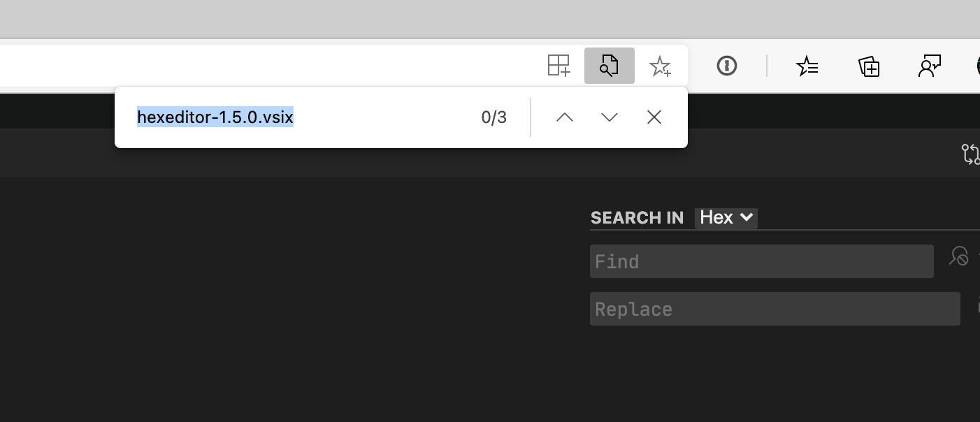Click the 0/3 match counter
This screenshot has width=980, height=422.
(493, 117)
